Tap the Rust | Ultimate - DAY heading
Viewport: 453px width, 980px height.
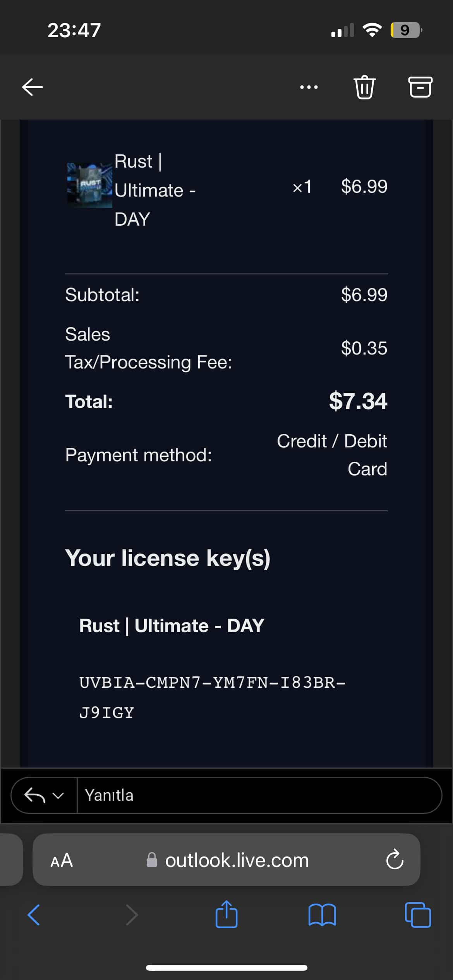pos(172,626)
